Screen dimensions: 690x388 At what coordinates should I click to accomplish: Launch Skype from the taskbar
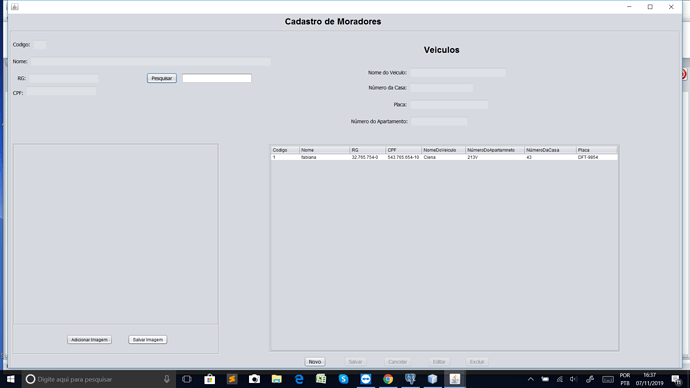coord(343,379)
